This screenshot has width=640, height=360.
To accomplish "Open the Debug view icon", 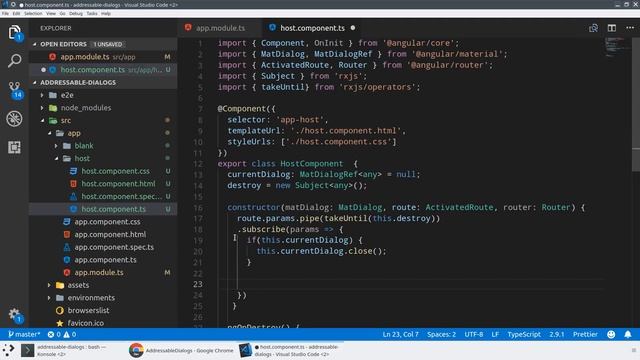I will 14,118.
